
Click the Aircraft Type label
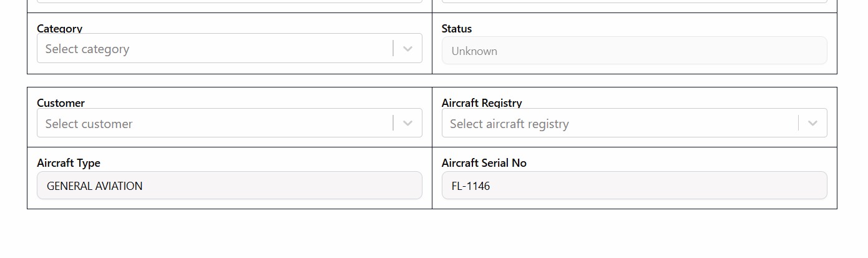coord(69,163)
